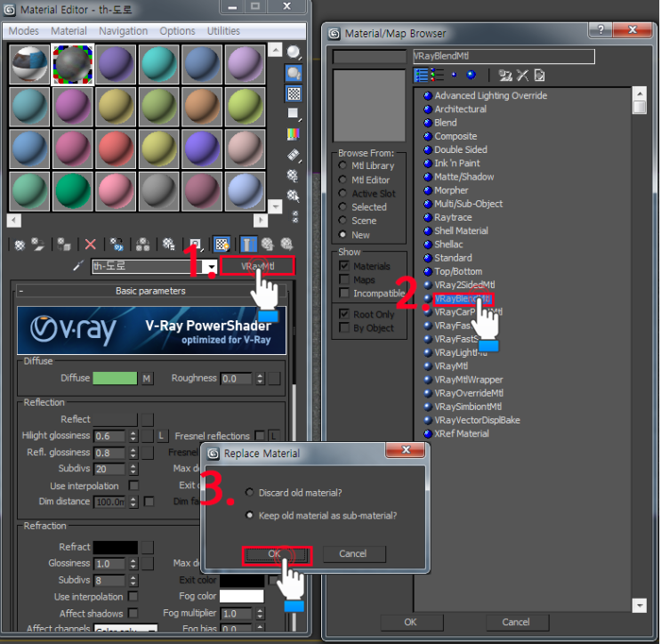Select the Scene radio button
This screenshot has height=644, width=661.
(343, 220)
